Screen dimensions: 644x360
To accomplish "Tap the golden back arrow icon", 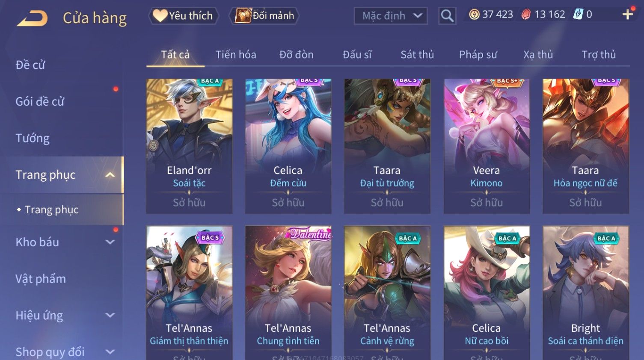I will pyautogui.click(x=33, y=18).
